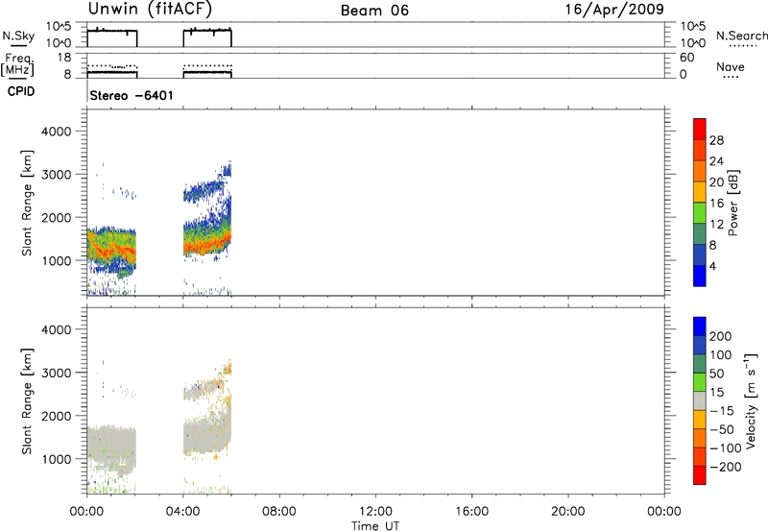768x532 pixels.
Task: Click the '12:00' time axis label
Action: click(375, 512)
